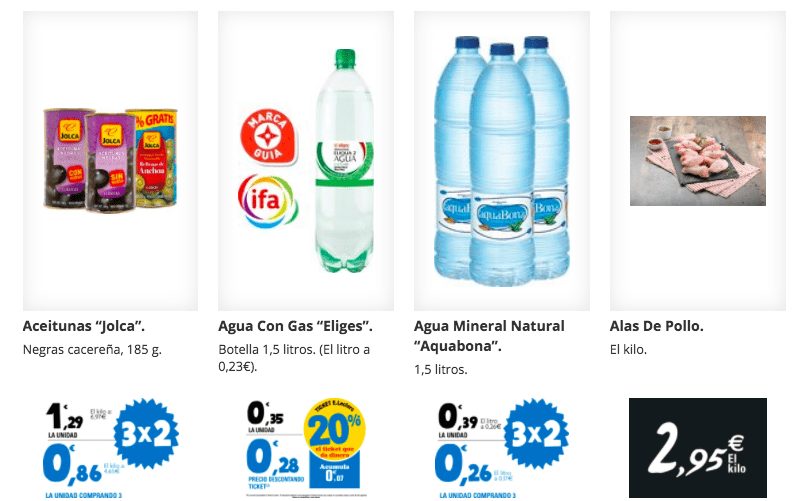Viewport: 795px width, 501px height.
Task: Click the 1,29 la unidad olives price
Action: 64,417
